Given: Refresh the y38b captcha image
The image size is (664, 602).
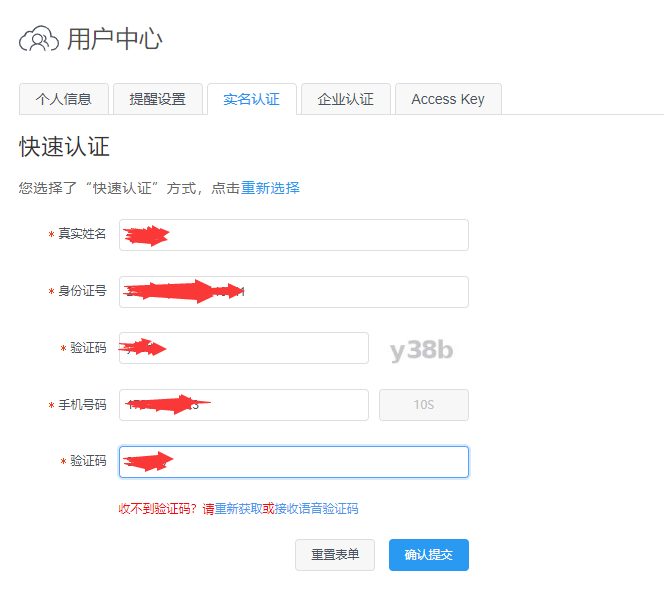Looking at the screenshot, I should pos(421,350).
